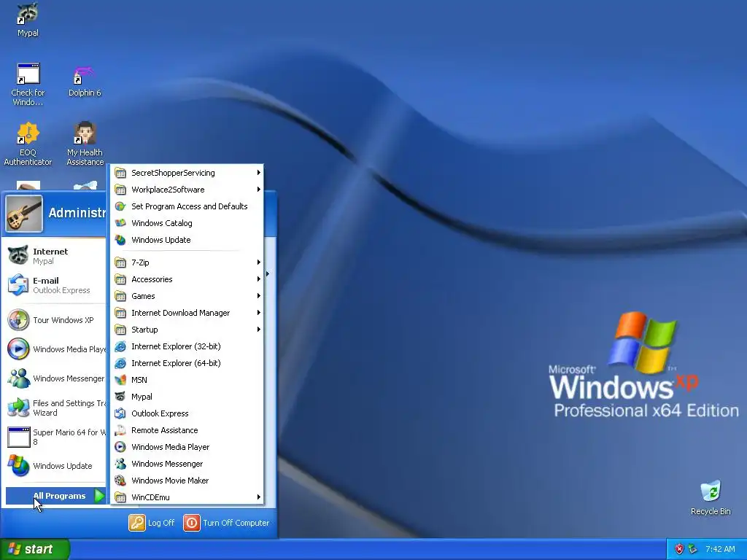Open MSN from All Programs
Viewport: 747px width, 560px height.
tap(187, 380)
